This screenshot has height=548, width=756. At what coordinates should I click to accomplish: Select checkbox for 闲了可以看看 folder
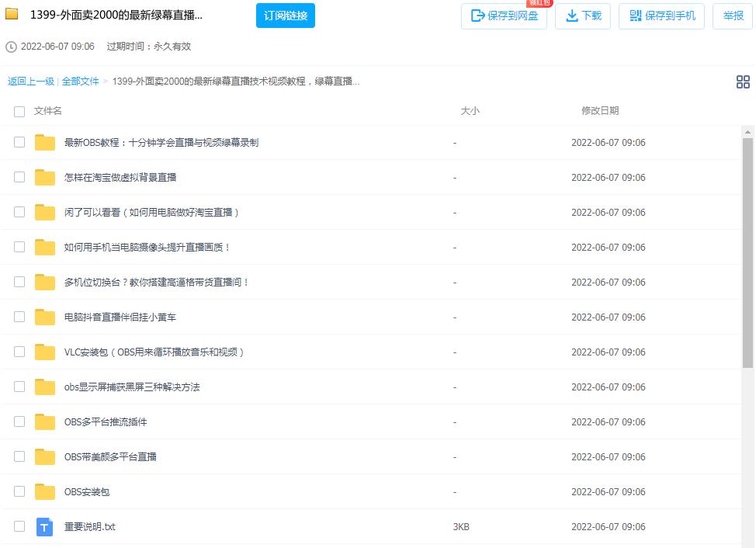pos(19,212)
